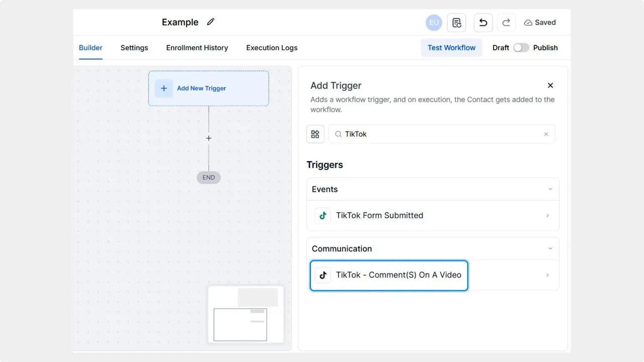The height and width of the screenshot is (362, 644).
Task: Click the plus icon on Add New Trigger
Action: [164, 88]
